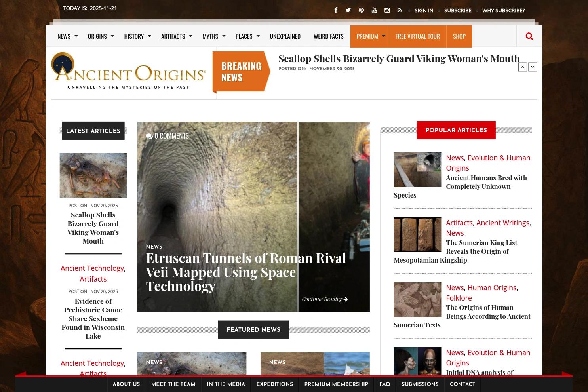Expand the Places menu arrow
Viewport: 588px width, 392px height.
258,36
